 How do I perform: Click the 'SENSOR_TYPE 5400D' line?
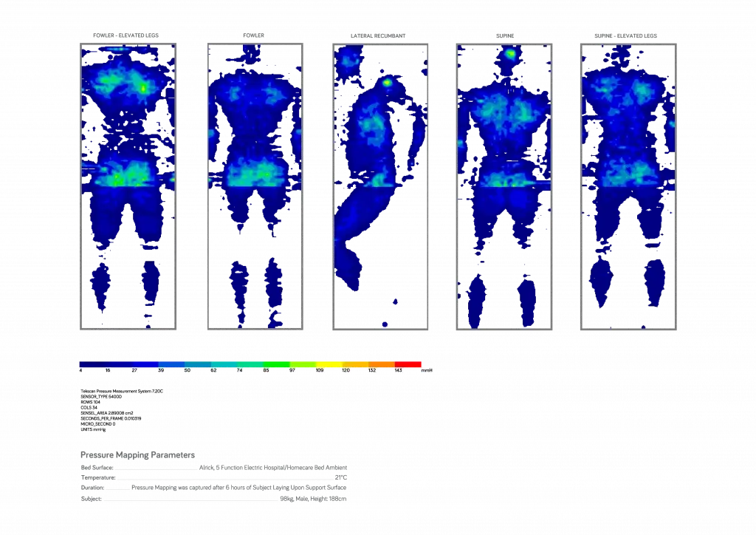[x=100, y=397]
